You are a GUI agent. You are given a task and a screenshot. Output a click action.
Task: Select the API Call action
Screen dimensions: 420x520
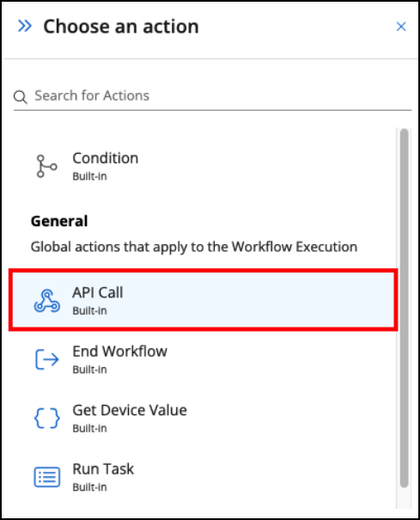(203, 300)
